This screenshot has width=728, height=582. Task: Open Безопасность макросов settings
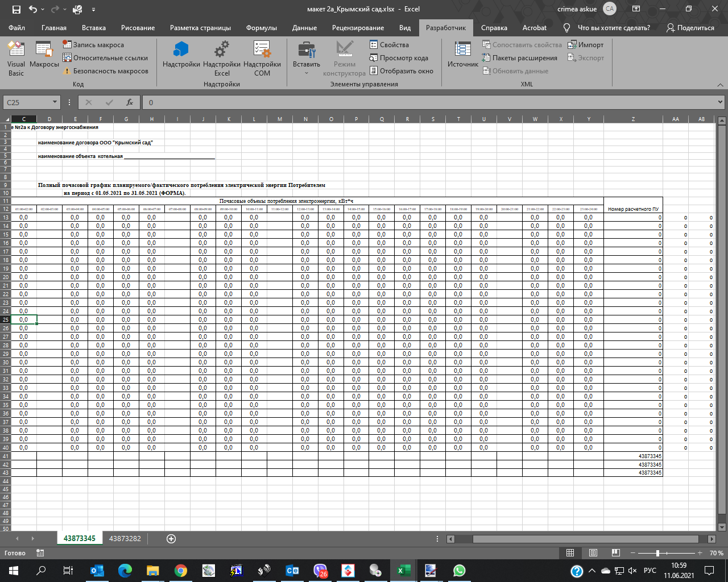click(x=105, y=70)
